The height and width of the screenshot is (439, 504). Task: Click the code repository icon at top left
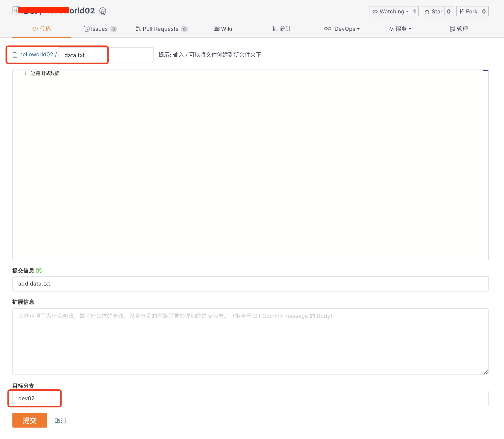(16, 10)
